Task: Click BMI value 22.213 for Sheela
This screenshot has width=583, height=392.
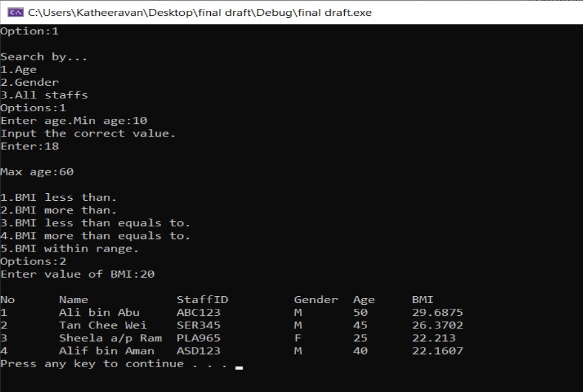Action: coord(433,338)
